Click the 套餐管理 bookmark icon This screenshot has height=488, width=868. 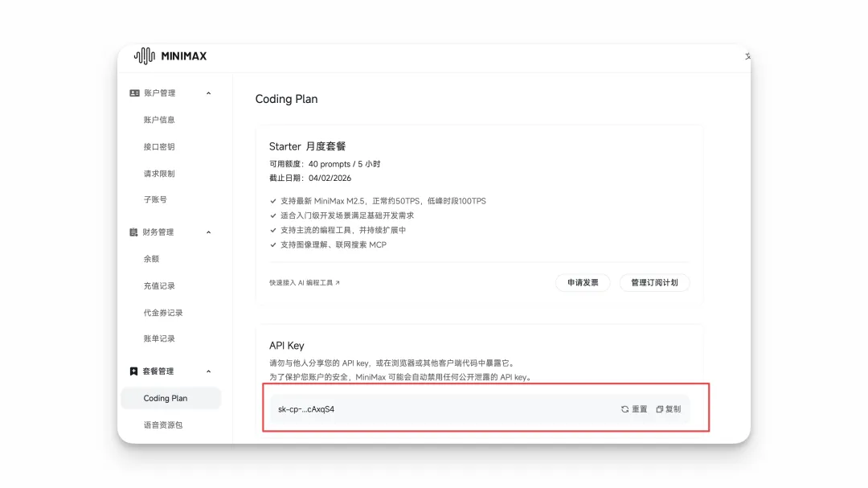coord(134,371)
